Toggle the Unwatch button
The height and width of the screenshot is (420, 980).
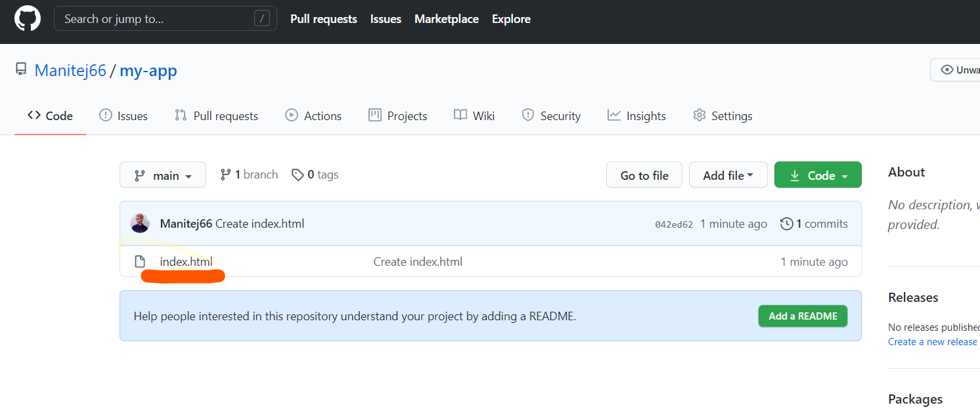coord(956,70)
